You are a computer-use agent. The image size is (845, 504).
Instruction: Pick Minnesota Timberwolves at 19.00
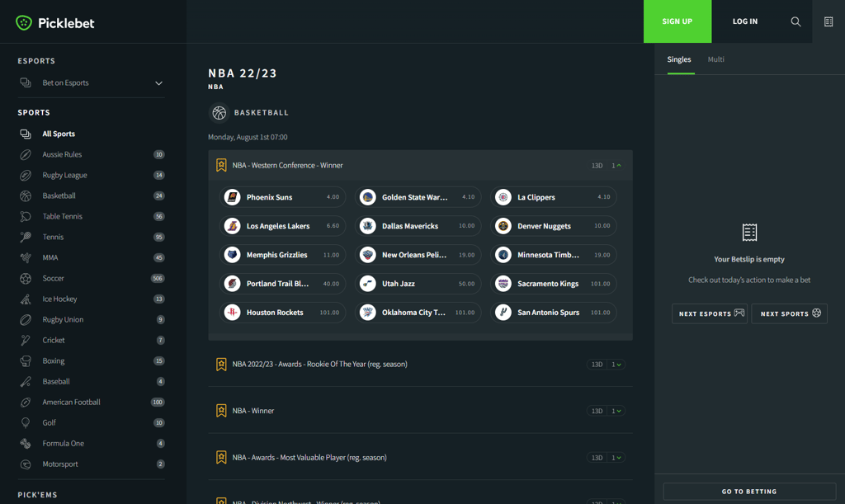[554, 255]
